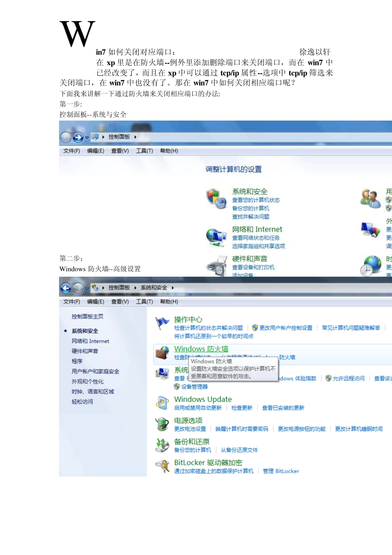Select 轻松访问 in the sidebar
392x555 pixels.
(82, 401)
